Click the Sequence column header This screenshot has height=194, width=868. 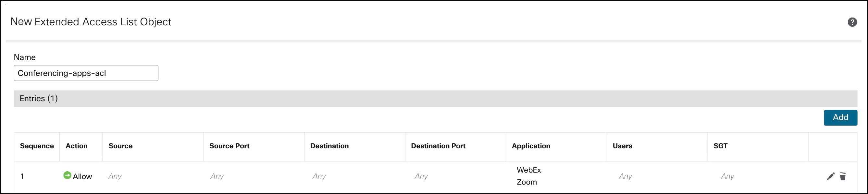click(x=37, y=146)
